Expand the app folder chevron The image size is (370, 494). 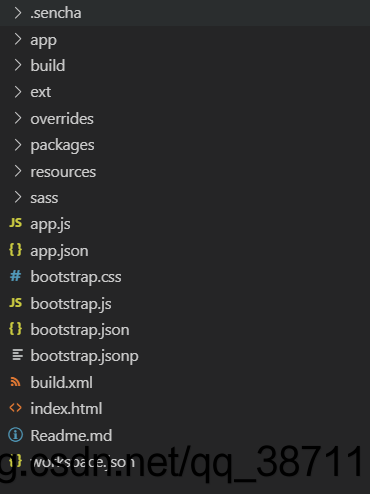coord(18,39)
